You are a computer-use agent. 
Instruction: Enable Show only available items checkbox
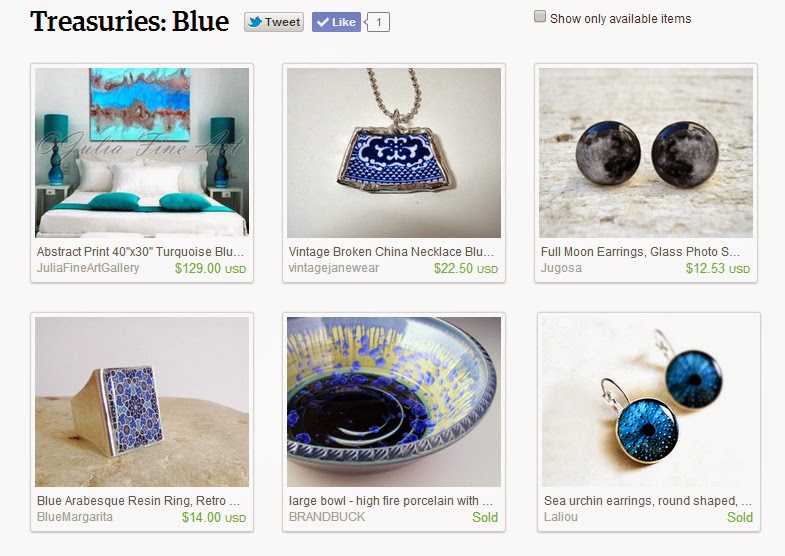coord(540,17)
